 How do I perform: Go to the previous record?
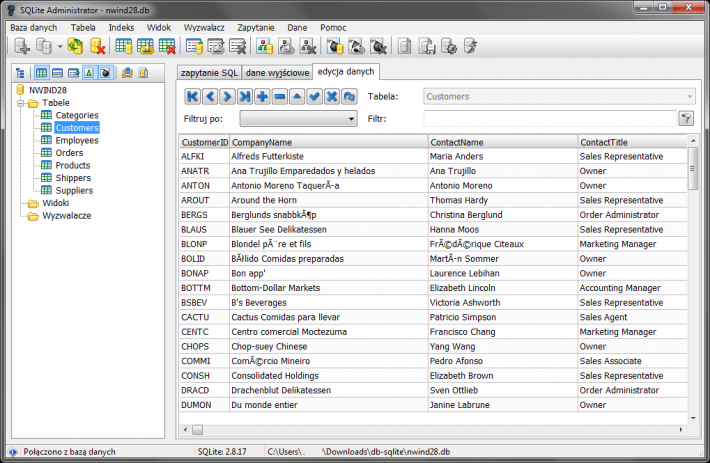[x=210, y=96]
